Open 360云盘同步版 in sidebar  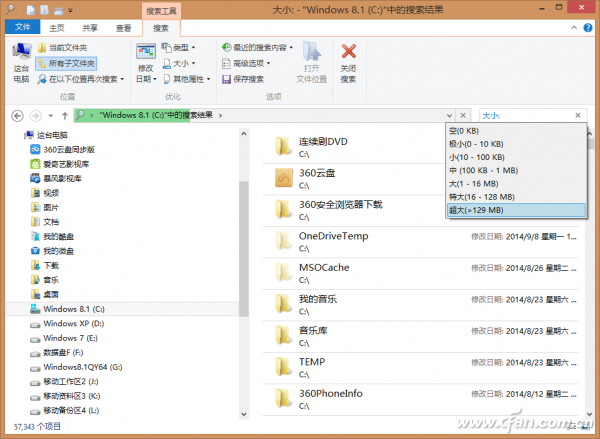point(62,150)
